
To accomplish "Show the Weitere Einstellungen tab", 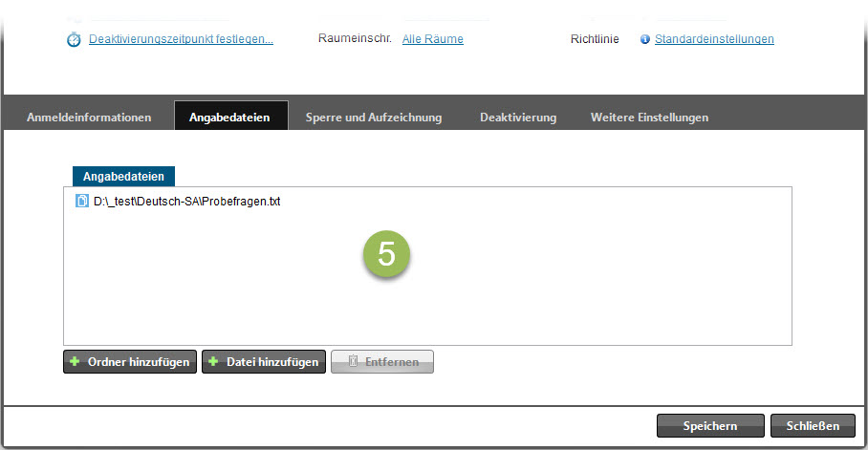I will pyautogui.click(x=649, y=118).
